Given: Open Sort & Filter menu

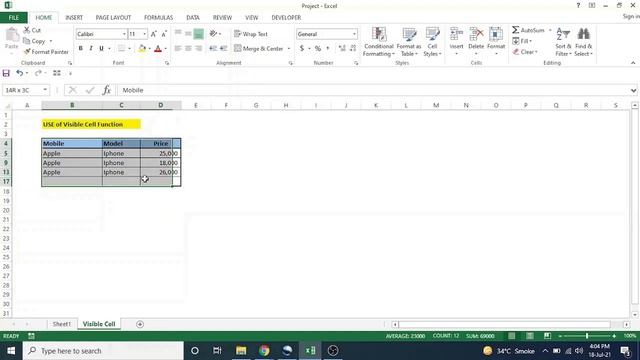Looking at the screenshot, I should [563, 42].
